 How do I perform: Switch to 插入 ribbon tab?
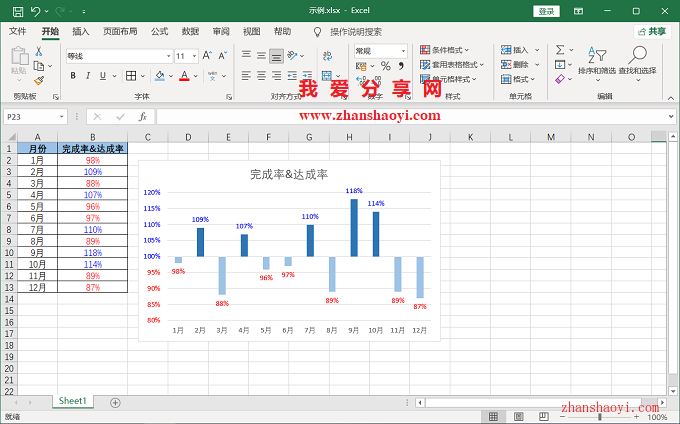tap(81, 31)
